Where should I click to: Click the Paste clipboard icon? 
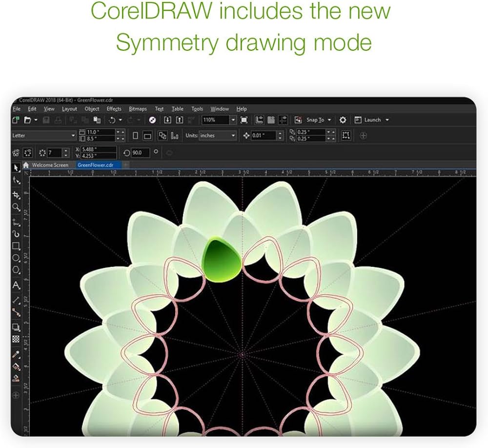[97, 120]
